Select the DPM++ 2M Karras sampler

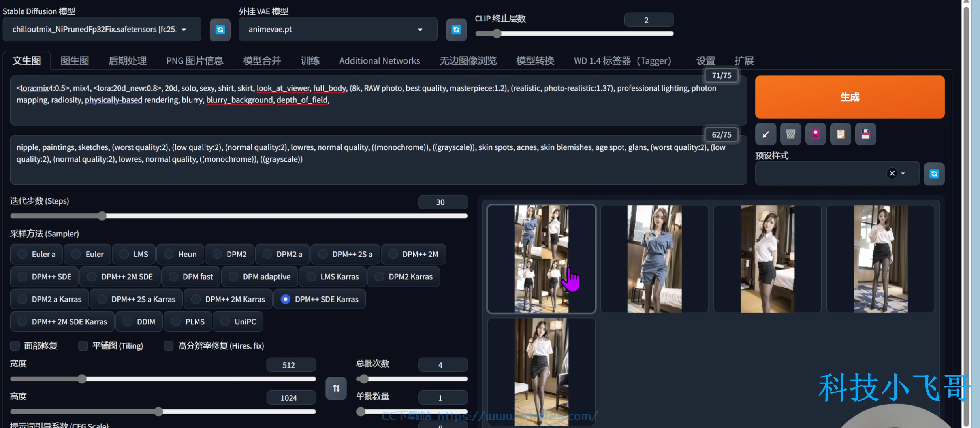[x=228, y=299]
